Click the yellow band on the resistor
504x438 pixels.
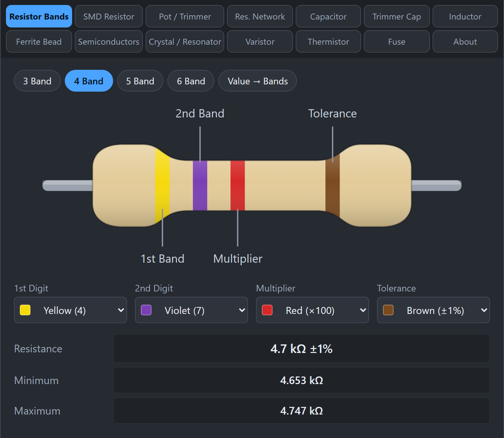click(162, 186)
